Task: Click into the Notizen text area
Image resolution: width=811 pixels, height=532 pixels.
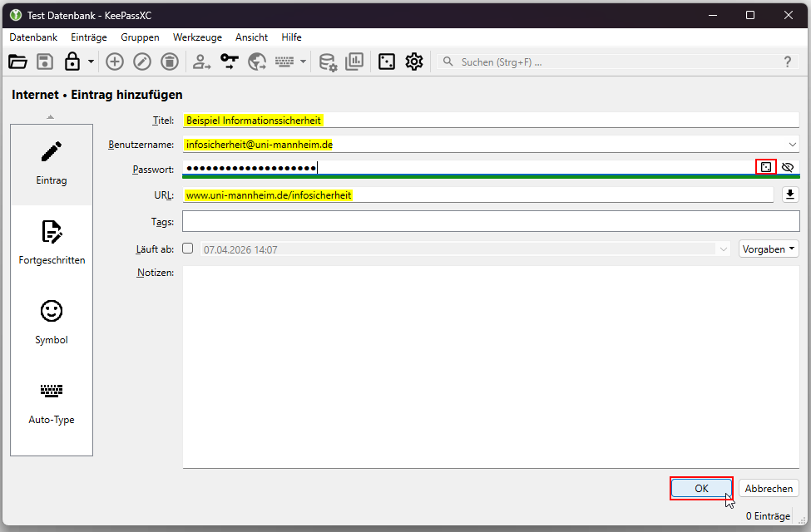Action: click(491, 367)
